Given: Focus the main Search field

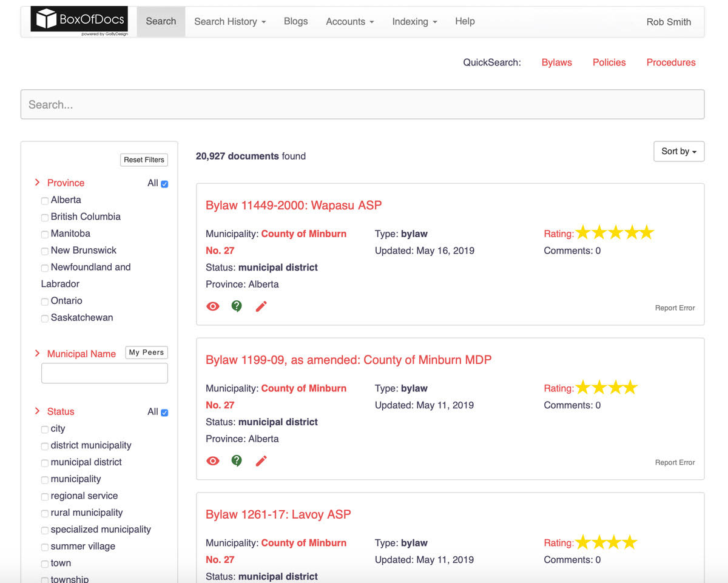Looking at the screenshot, I should (x=362, y=104).
